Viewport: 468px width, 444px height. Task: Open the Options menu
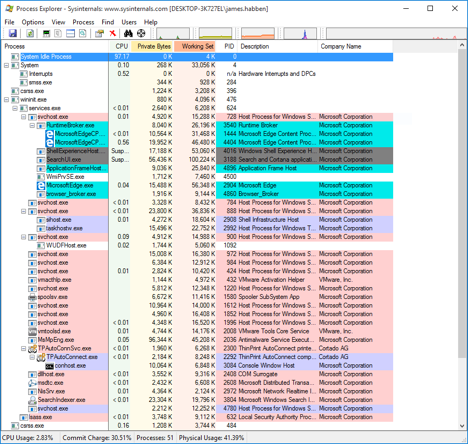33,22
